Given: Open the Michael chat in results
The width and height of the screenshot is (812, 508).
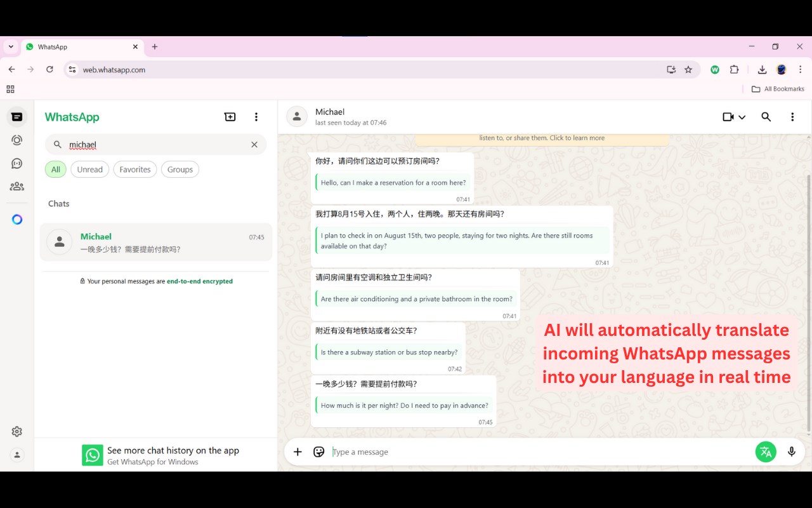Looking at the screenshot, I should 156,242.
